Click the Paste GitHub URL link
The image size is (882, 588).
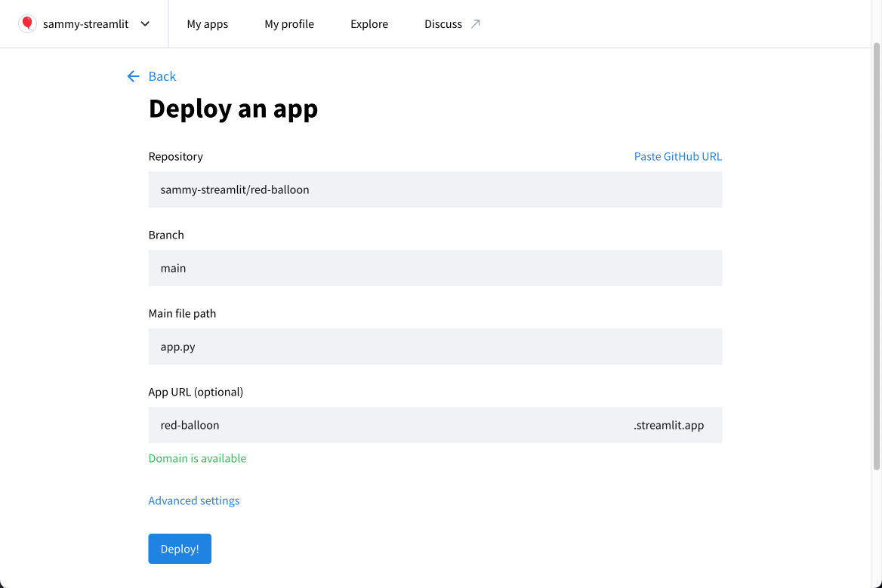[x=678, y=156]
